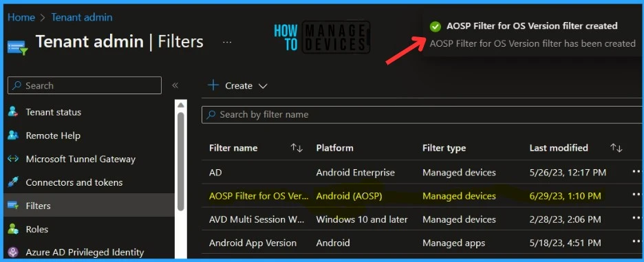This screenshot has height=262, width=644.
Task: Click Managed devices cell in AD row
Action: pyautogui.click(x=459, y=173)
